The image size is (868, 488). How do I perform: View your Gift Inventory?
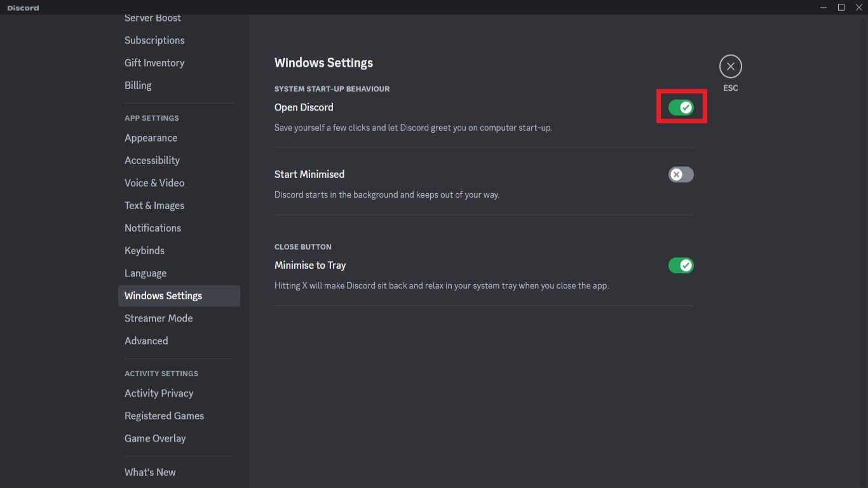pyautogui.click(x=154, y=62)
